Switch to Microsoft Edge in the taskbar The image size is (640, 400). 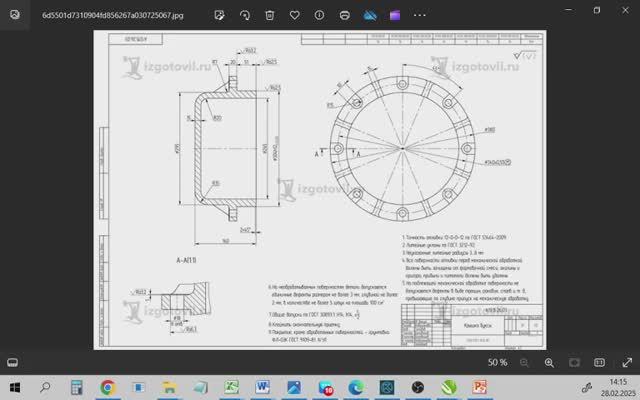[356, 387]
